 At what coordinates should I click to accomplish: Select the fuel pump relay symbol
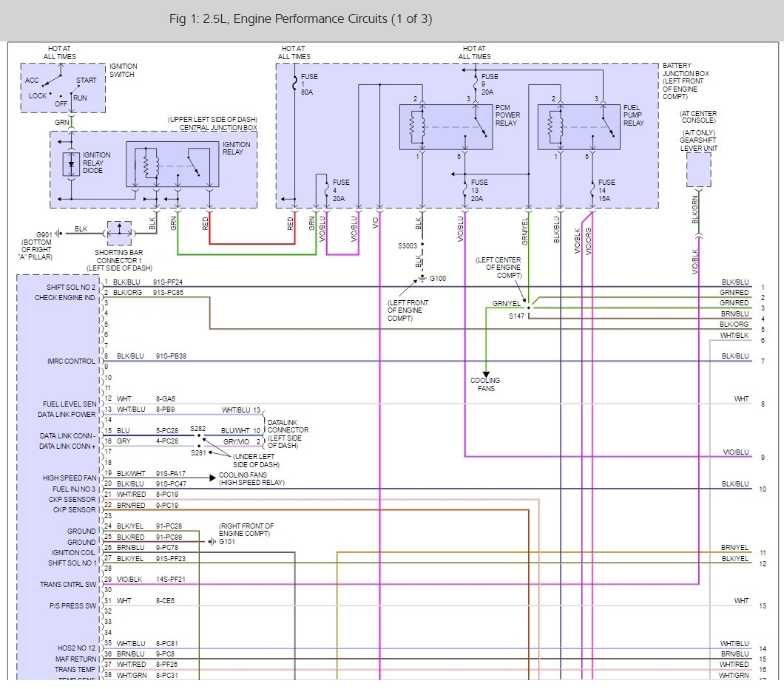[579, 127]
